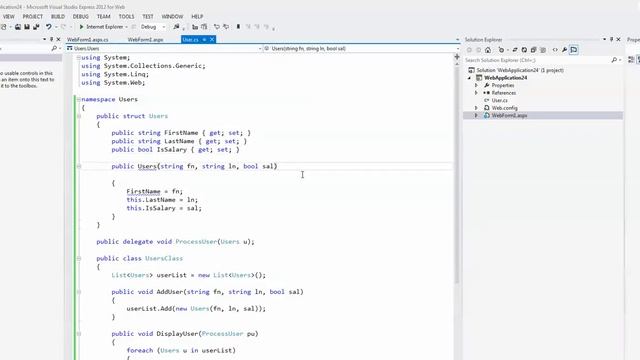Image resolution: width=640 pixels, height=360 pixels.
Task: Collapse the UsersClass code region
Action: coord(79,258)
